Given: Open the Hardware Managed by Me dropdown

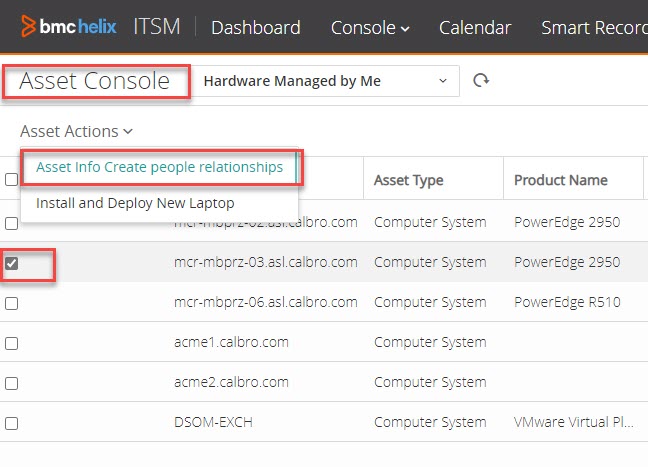Looking at the screenshot, I should point(325,81).
